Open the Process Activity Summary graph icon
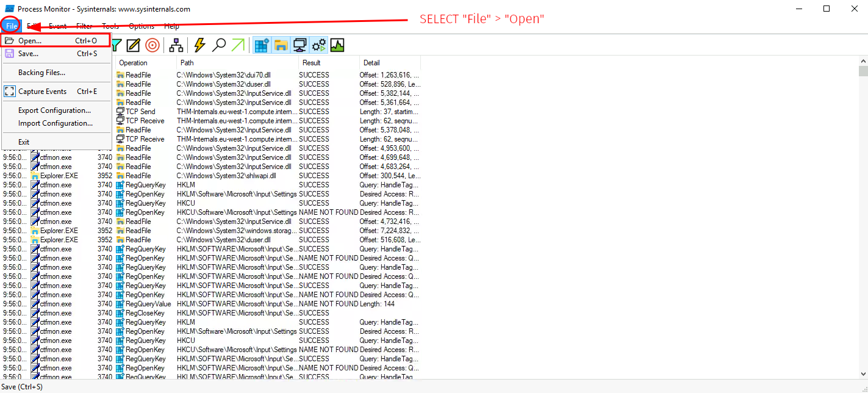Screen dimensions: 868x393 tap(337, 45)
